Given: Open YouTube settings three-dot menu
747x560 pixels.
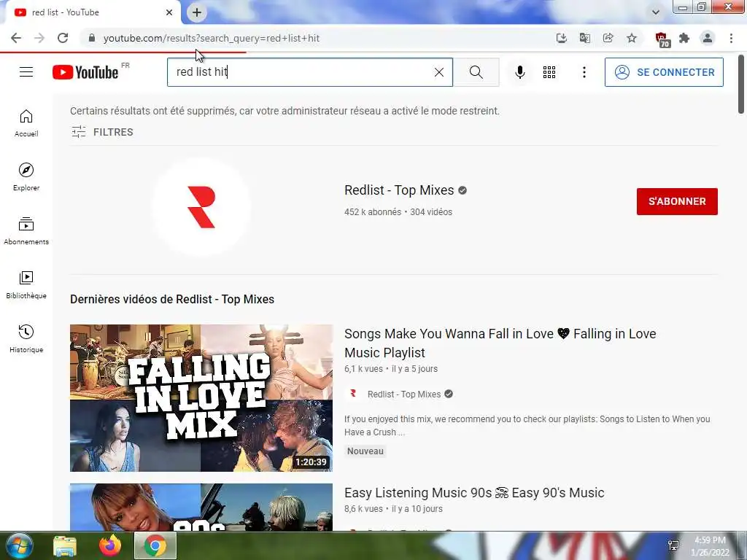Looking at the screenshot, I should 584,72.
